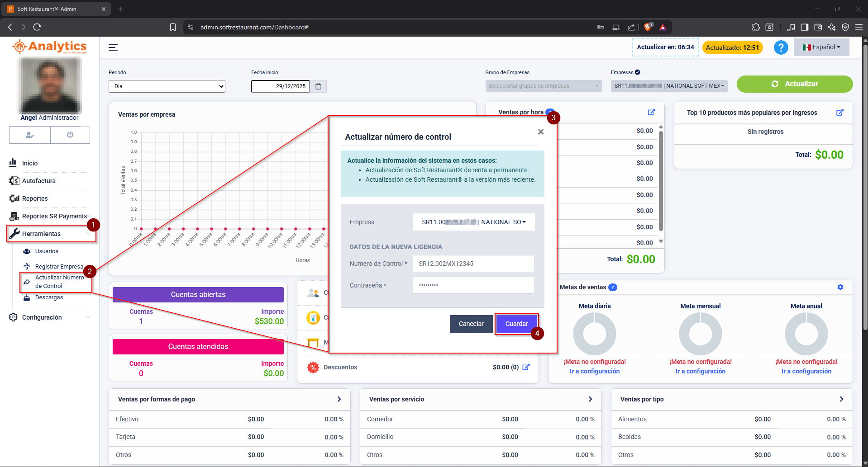Click the Cuentas atendidas header

198,347
